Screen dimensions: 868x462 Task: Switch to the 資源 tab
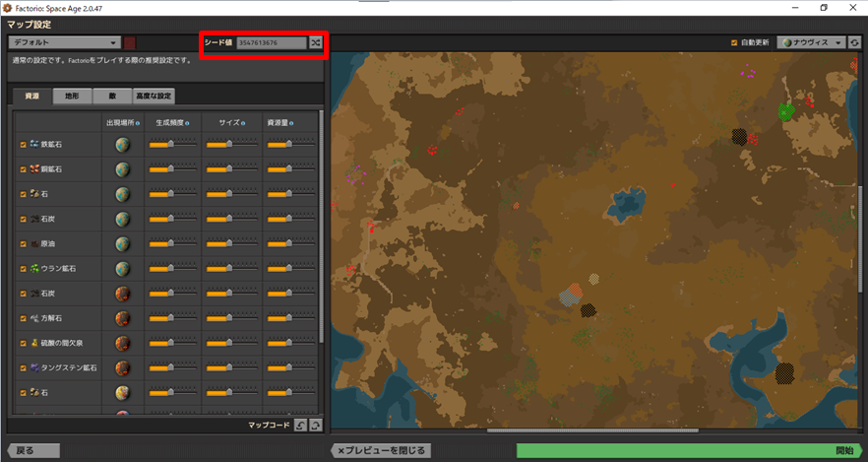pyautogui.click(x=32, y=96)
